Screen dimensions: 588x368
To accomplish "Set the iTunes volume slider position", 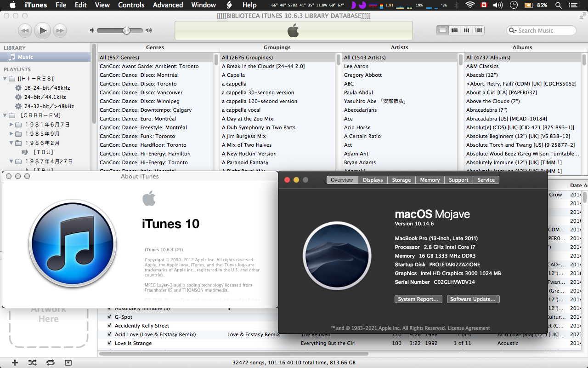I will click(126, 30).
